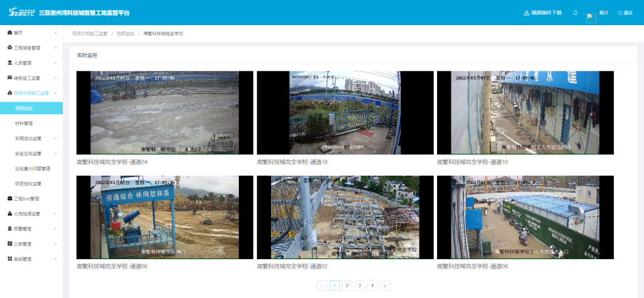This screenshot has width=644, height=298.
Task: Expand the 车辆进出监管 submenu arrow
Action: 55,139
